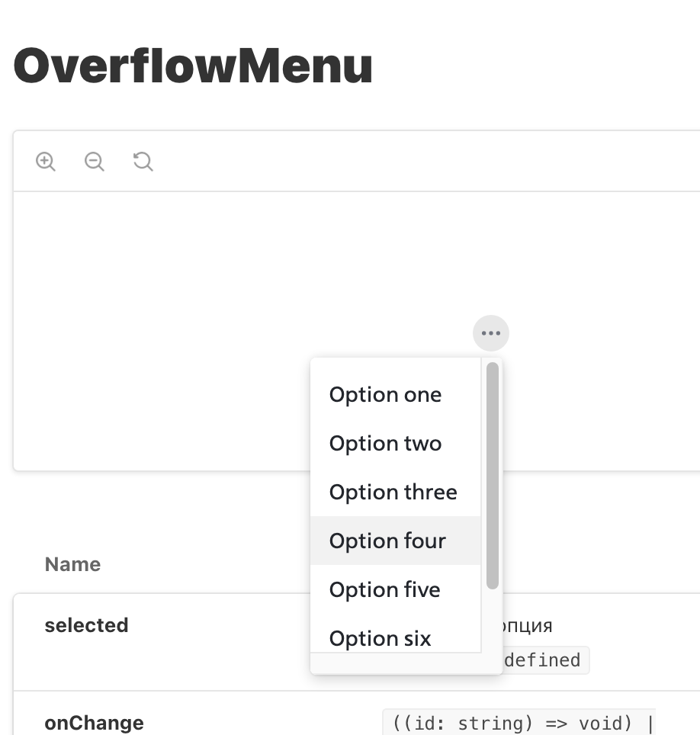Choose Option three in the dropdown
This screenshot has width=700, height=735.
393,492
